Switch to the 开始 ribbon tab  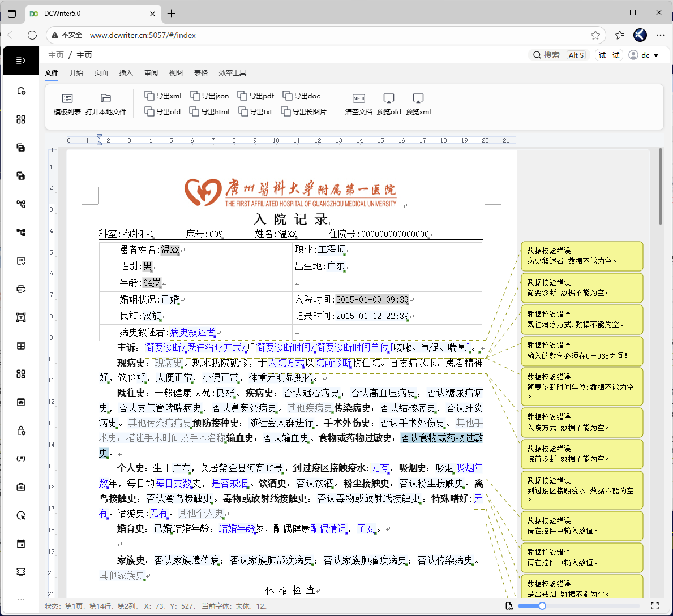tap(76, 72)
